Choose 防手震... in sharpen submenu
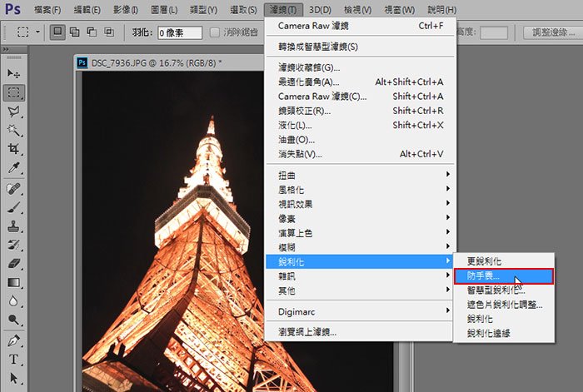 [504, 275]
